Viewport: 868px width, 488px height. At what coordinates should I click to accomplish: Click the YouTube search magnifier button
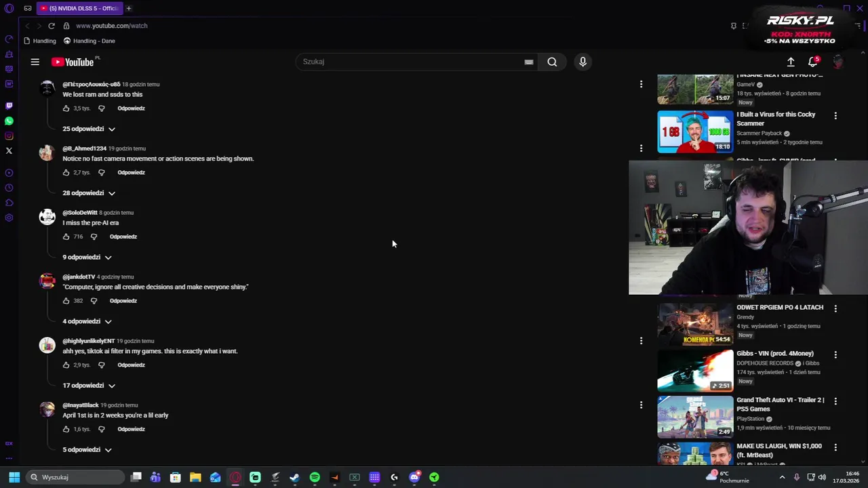(552, 62)
